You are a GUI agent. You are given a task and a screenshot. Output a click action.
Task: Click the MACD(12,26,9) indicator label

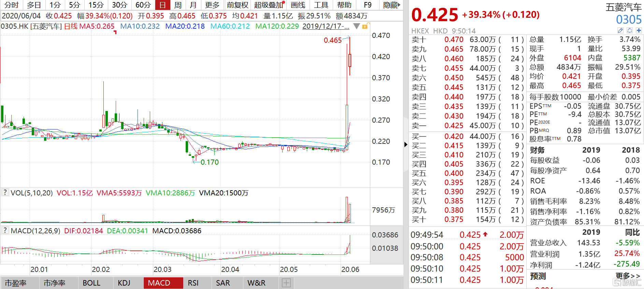tap(35, 231)
